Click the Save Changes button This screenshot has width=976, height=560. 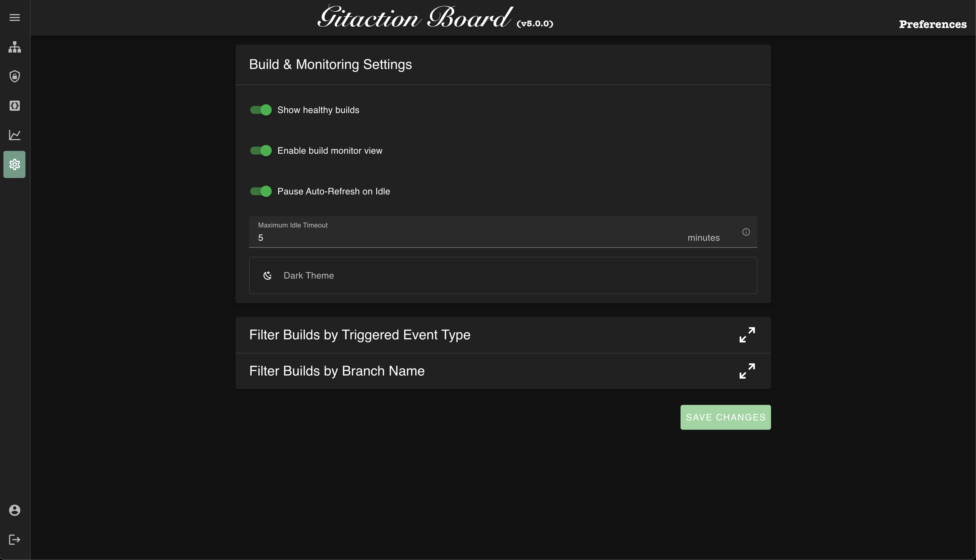coord(725,417)
